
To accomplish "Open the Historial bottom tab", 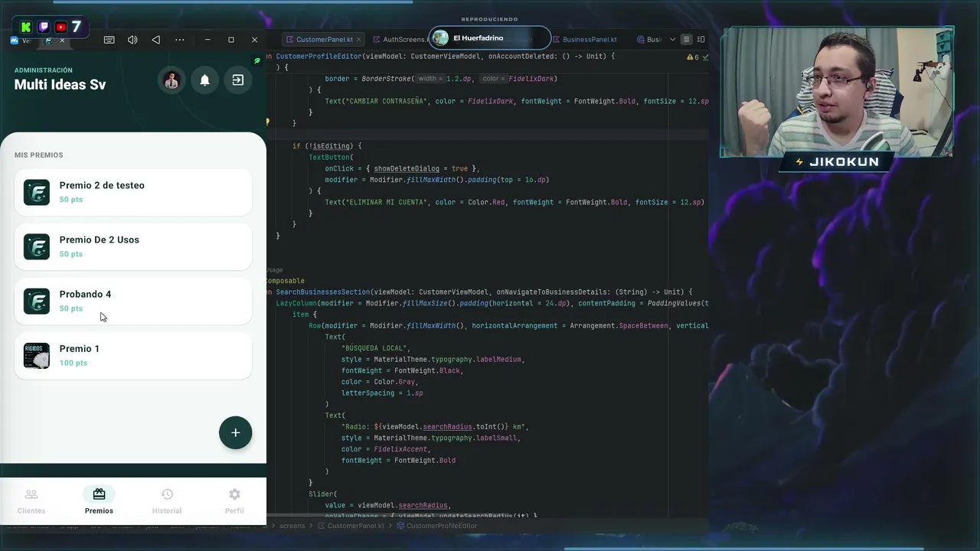I will click(x=167, y=501).
